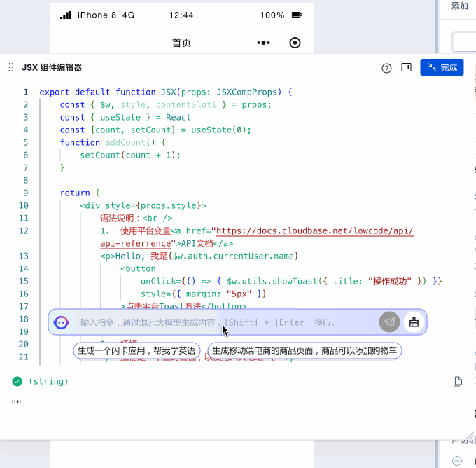Copy output using the copy icon
This screenshot has width=476, height=468.
coord(458,381)
